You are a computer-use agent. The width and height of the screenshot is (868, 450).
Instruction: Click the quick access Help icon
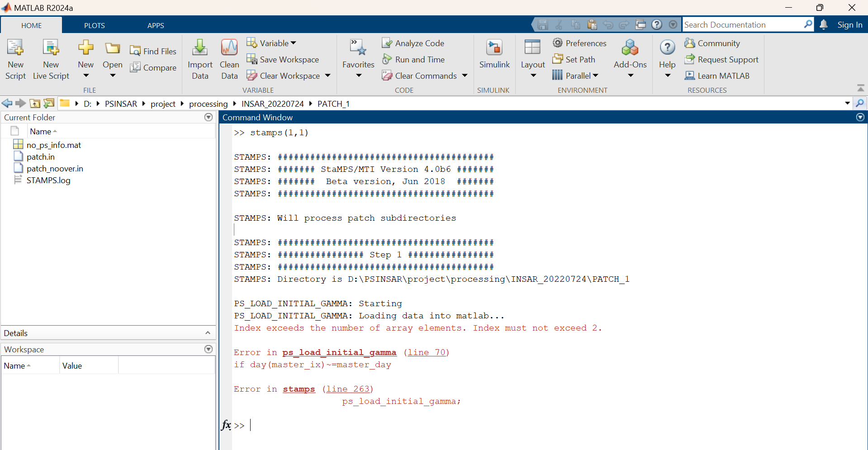pos(657,24)
